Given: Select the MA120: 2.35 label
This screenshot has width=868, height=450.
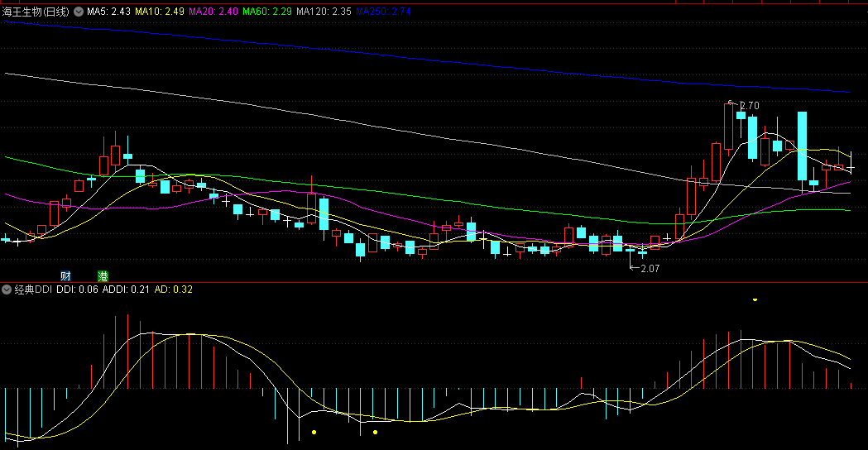Looking at the screenshot, I should point(324,12).
